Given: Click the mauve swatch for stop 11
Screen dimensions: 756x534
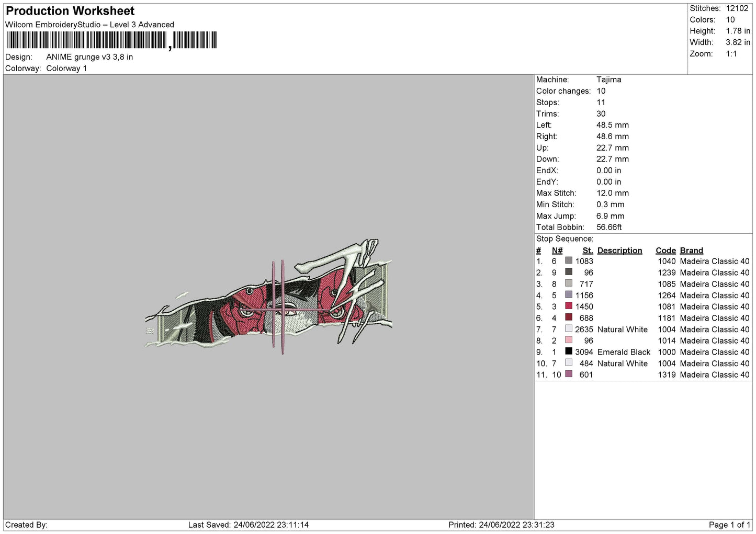Looking at the screenshot, I should click(569, 374).
